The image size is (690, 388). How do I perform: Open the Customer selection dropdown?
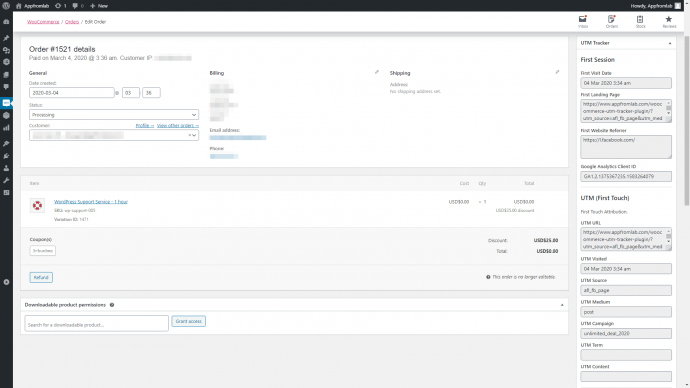114,135
